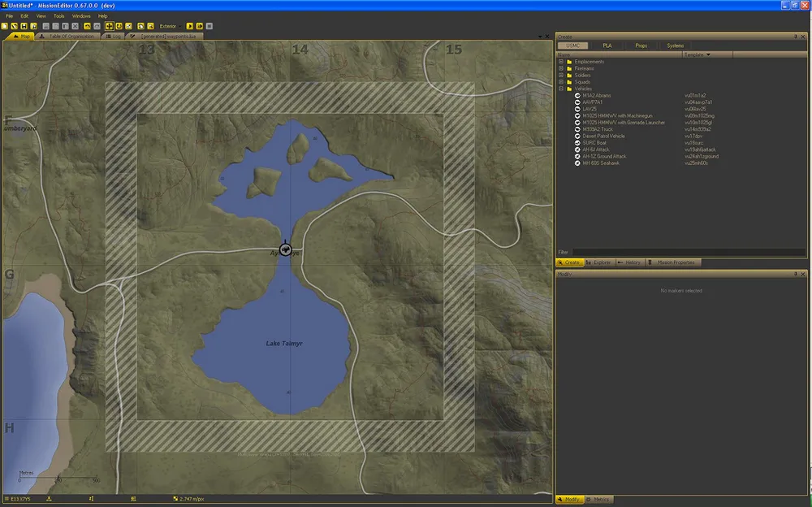Close the Modify panel
This screenshot has height=507, width=812.
point(803,274)
